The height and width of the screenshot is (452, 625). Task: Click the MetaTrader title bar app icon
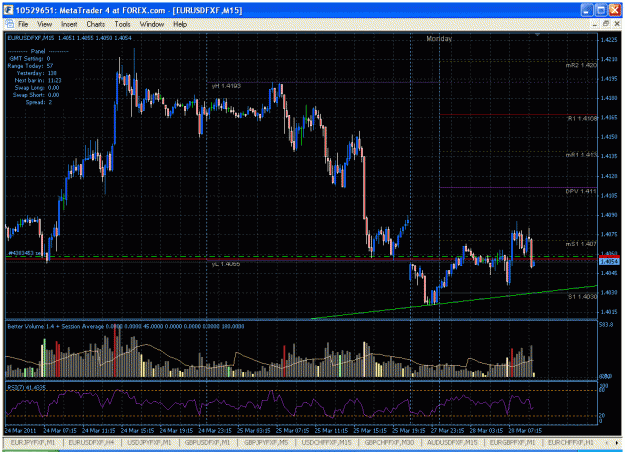8,10
